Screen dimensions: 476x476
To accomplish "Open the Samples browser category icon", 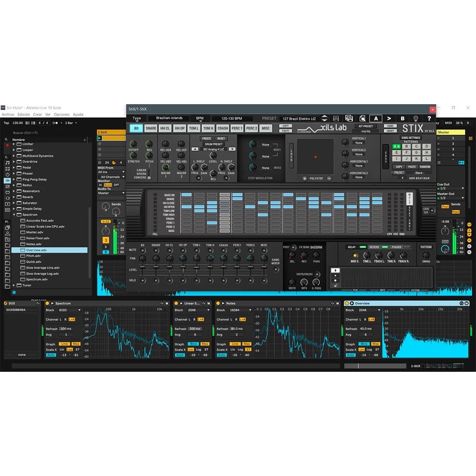I will click(x=7, y=210).
